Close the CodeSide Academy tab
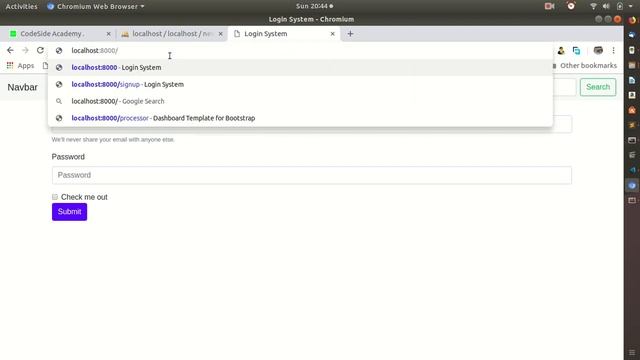640x360 pixels. pyautogui.click(x=108, y=34)
